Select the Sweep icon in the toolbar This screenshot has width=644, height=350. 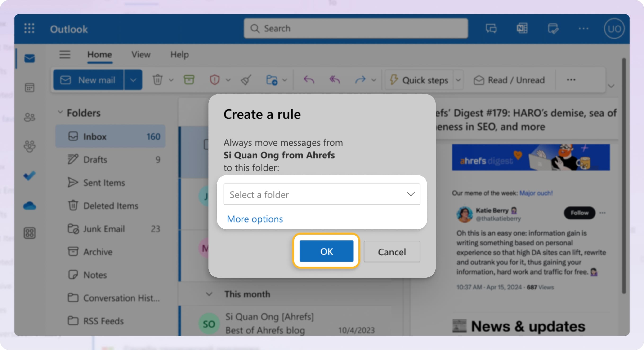(x=246, y=80)
